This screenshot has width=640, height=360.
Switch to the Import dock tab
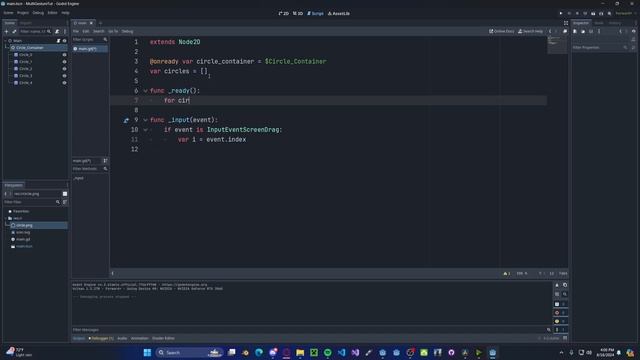point(25,23)
